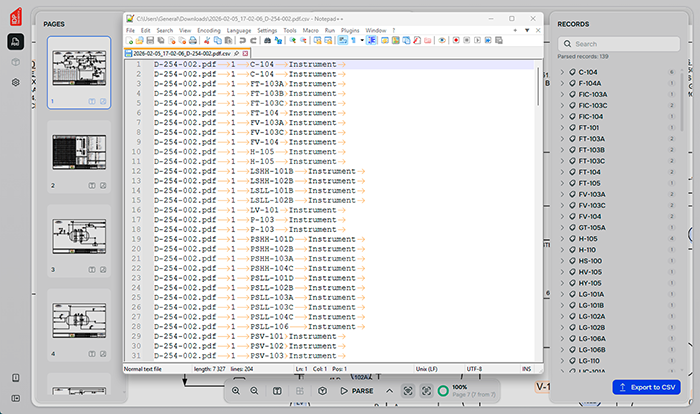Toggle the first scan-frame button after chevron
This screenshot has height=414, width=700.
[408, 391]
